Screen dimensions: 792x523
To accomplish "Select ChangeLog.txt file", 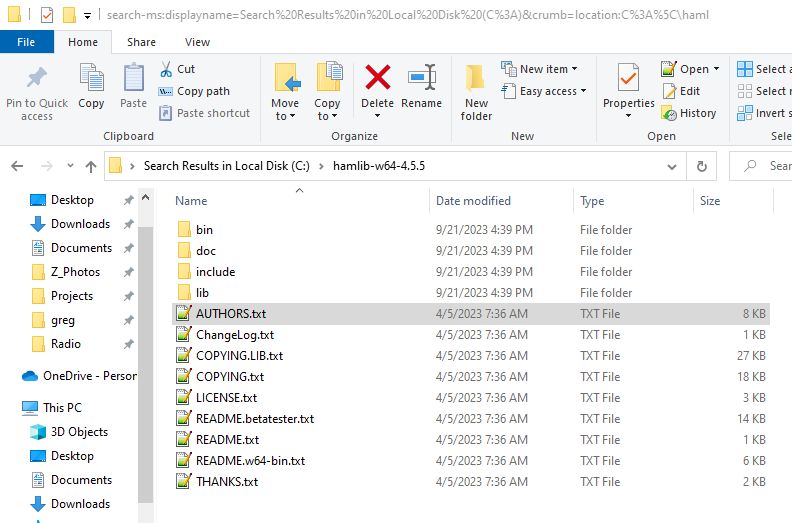I will pyautogui.click(x=471, y=335).
